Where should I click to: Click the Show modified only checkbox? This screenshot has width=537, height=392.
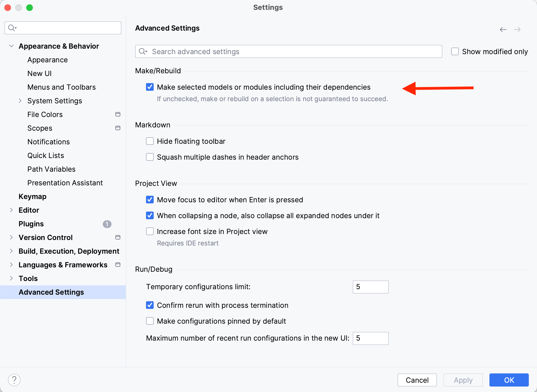pos(455,51)
